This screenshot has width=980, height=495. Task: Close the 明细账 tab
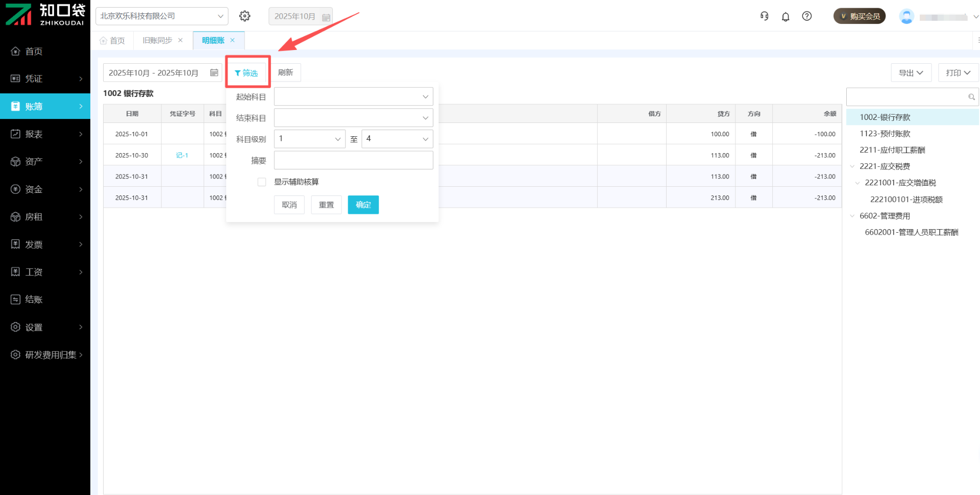233,40
